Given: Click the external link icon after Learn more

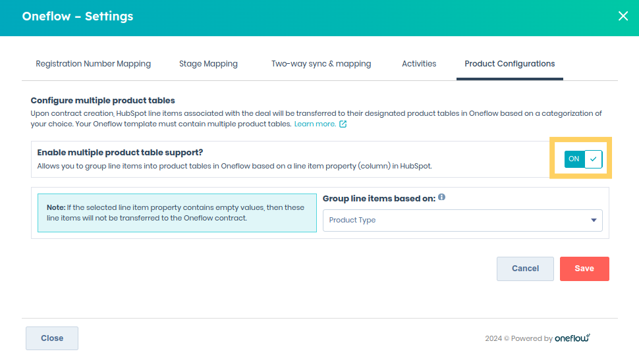Looking at the screenshot, I should point(343,124).
